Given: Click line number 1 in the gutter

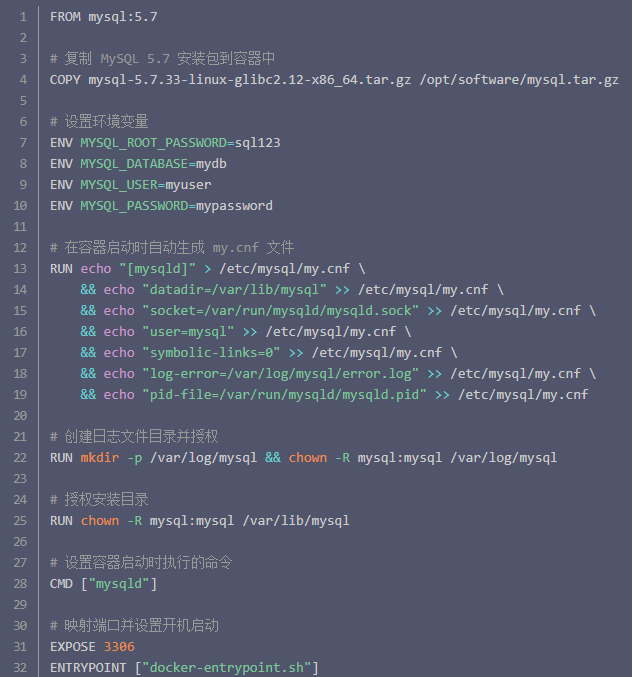Looking at the screenshot, I should pyautogui.click(x=23, y=17).
